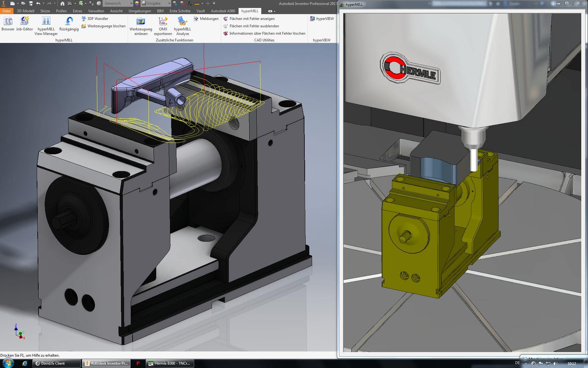This screenshot has width=588, height=368.
Task: Click Flächen mit Fehler anzeigen
Action: (249, 19)
